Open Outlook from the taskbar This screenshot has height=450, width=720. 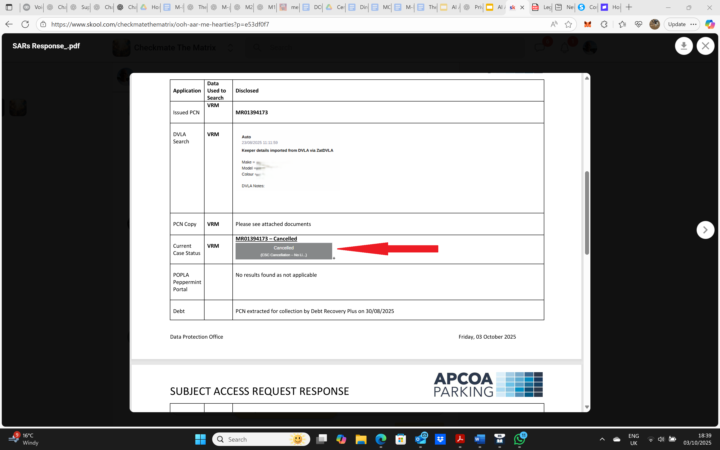coord(421,439)
